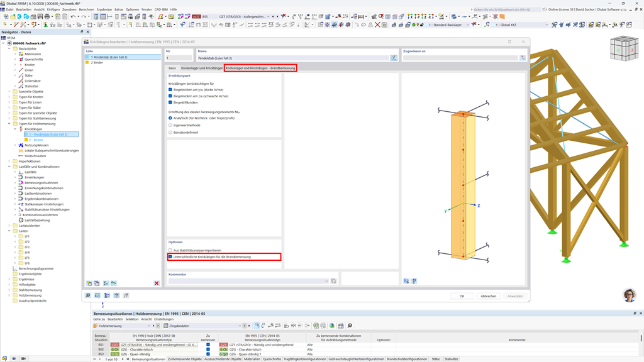The width and height of the screenshot is (644, 362).
Task: Collapse the Basisobjekte tree node
Action: coord(9,48)
